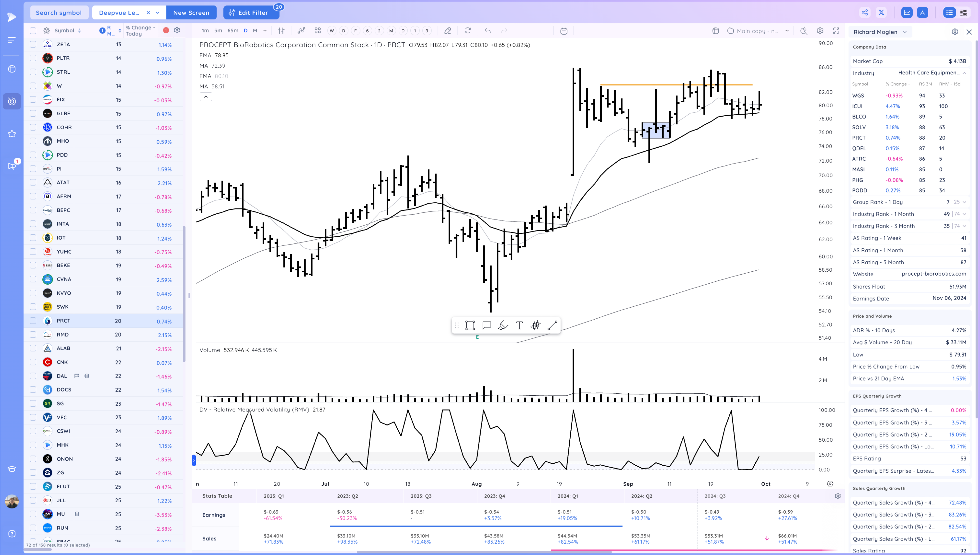Open the calendar date picker icon
This screenshot has width=980, height=555.
[564, 31]
